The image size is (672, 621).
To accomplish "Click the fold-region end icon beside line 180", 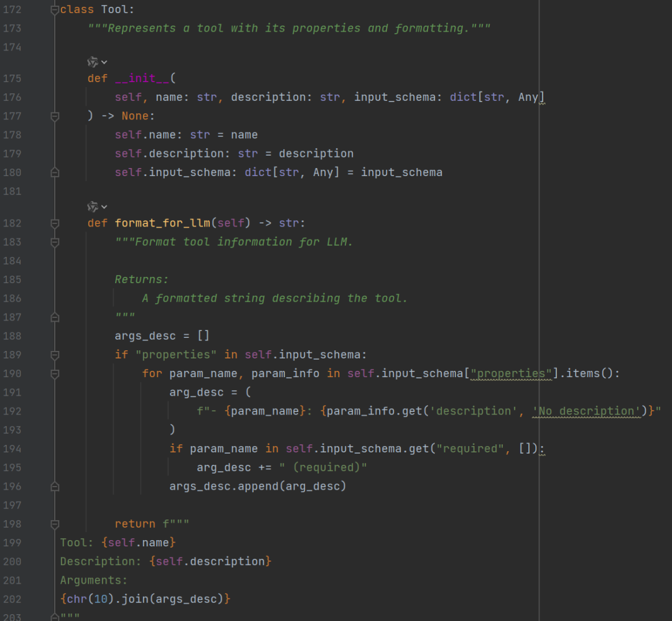I will [x=54, y=172].
